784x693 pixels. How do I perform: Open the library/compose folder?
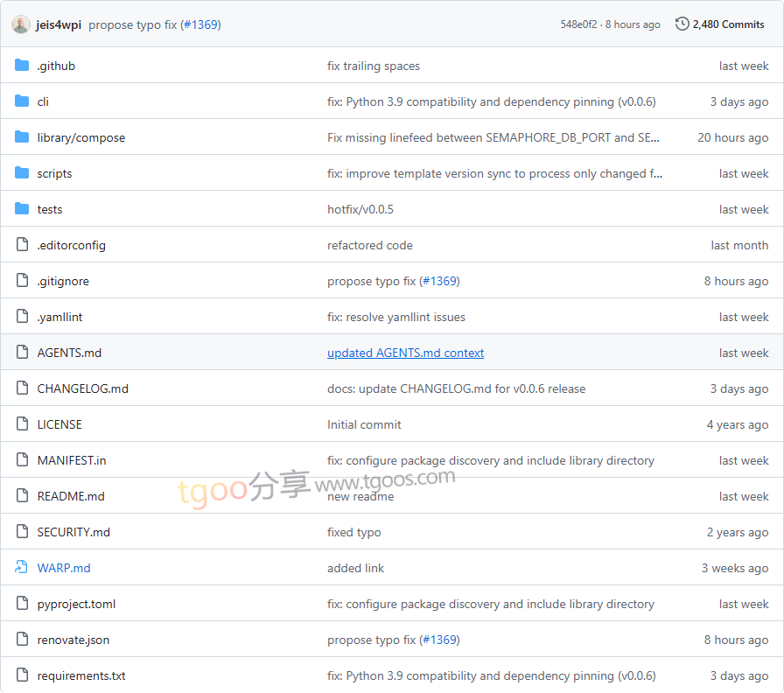[x=80, y=137]
